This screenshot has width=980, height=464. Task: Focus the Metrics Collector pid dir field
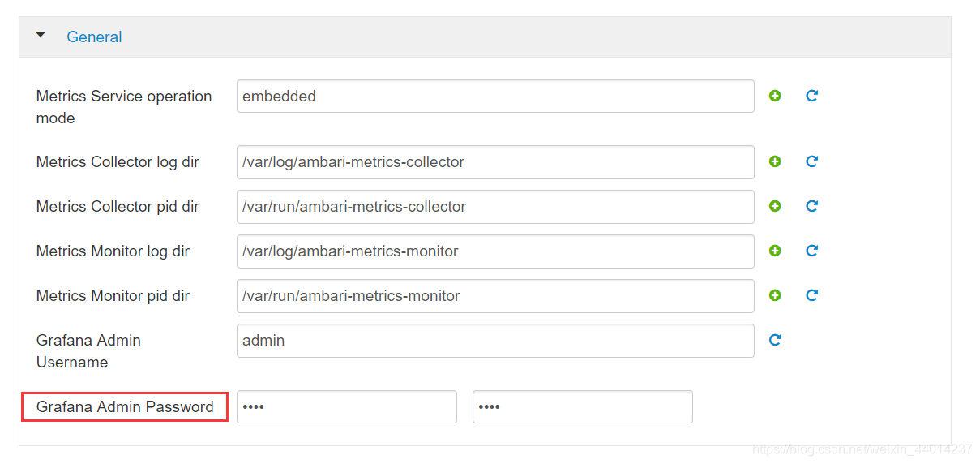coord(495,207)
